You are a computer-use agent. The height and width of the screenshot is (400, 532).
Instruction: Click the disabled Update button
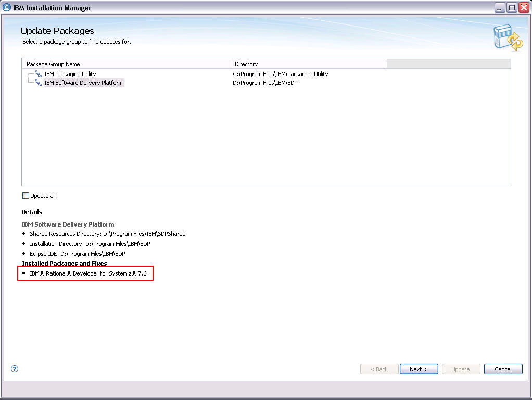pos(461,369)
